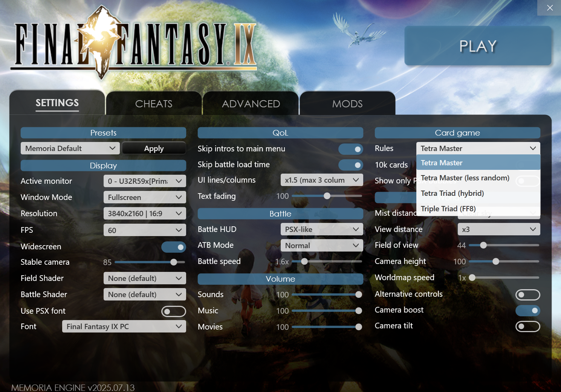561x392 pixels.
Task: Expand the Font dropdown
Action: 124,326
